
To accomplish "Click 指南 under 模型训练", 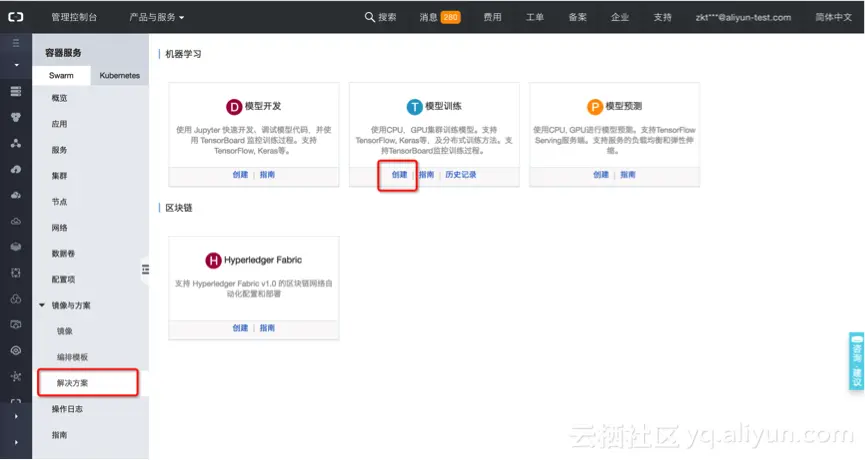I will pyautogui.click(x=426, y=175).
